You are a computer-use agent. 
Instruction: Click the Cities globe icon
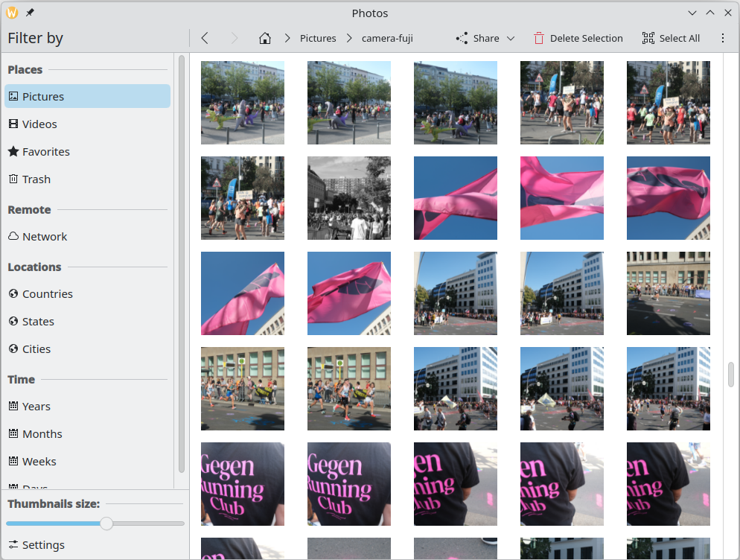[13, 349]
